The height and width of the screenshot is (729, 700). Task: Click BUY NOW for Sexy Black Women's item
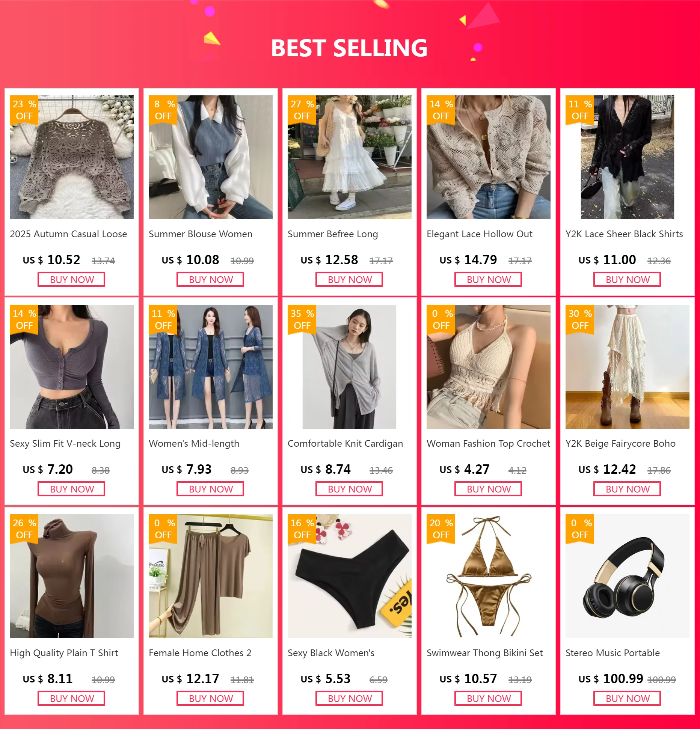349,699
